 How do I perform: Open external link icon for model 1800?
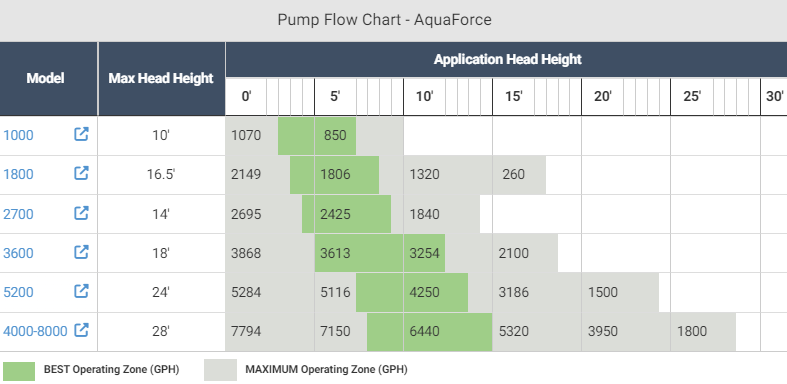tap(81, 174)
